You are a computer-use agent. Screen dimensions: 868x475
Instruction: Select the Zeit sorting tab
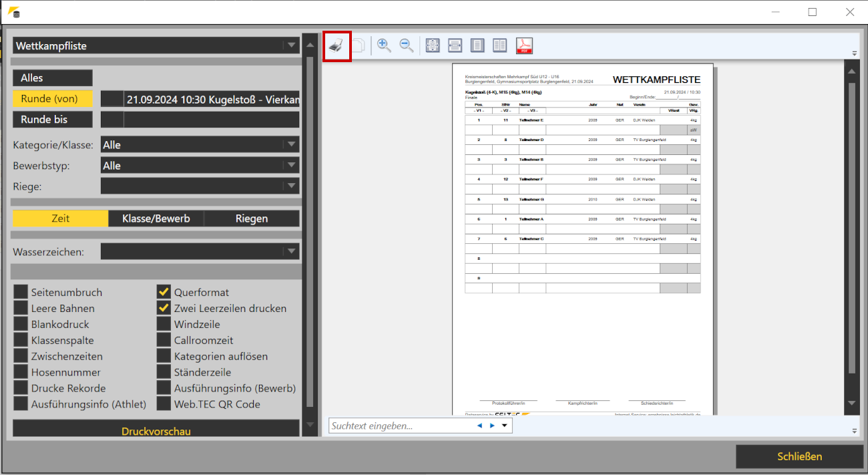60,218
